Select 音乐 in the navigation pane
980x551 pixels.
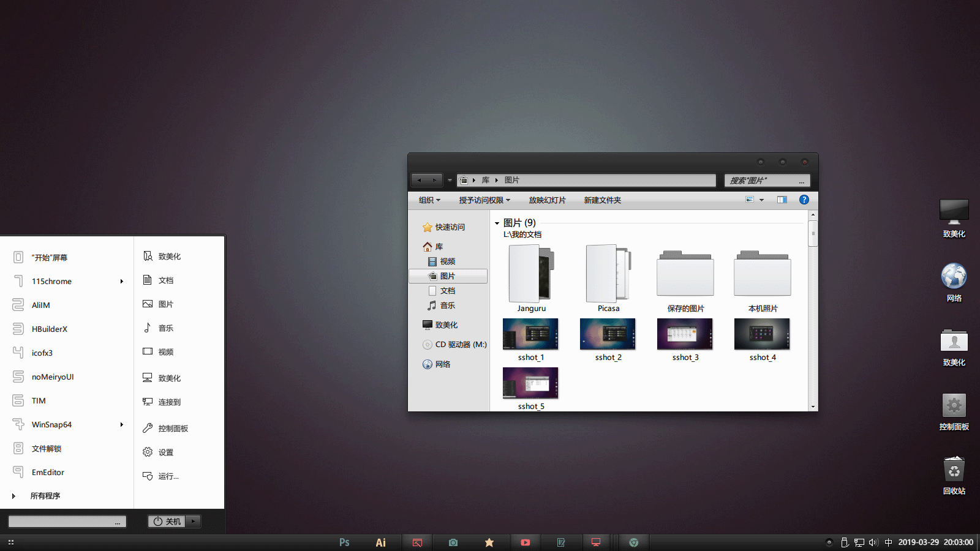tap(447, 305)
